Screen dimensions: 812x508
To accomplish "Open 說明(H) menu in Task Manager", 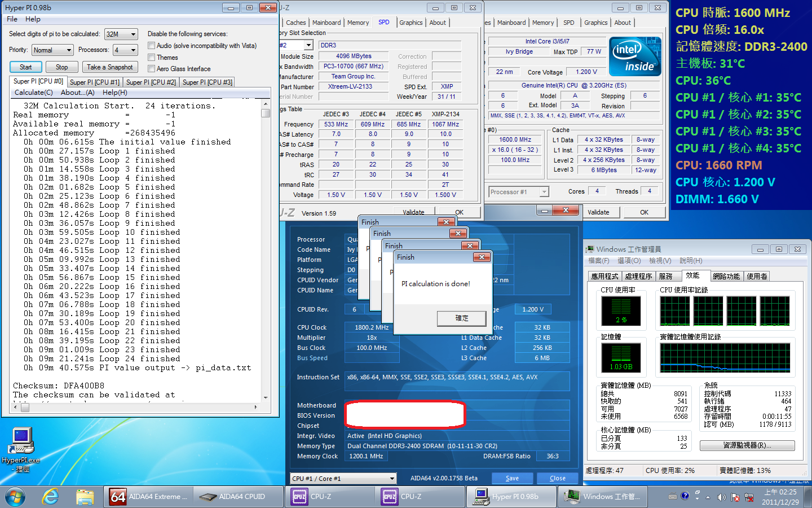I will click(x=691, y=261).
